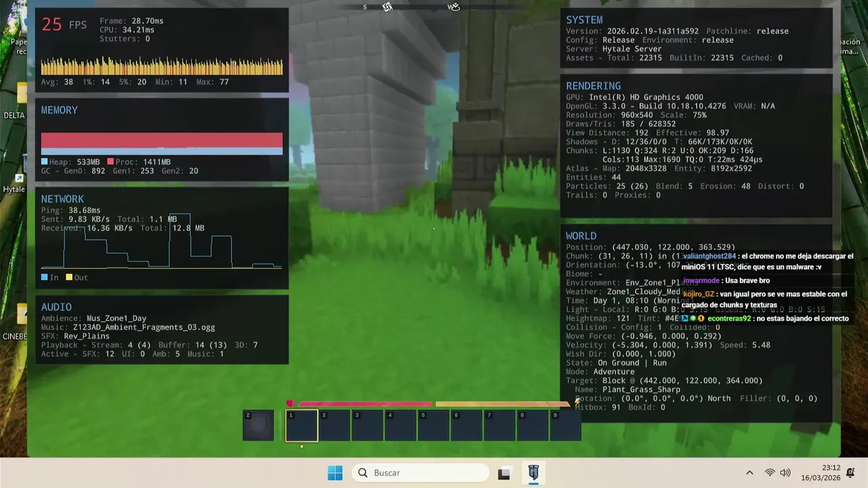Viewport: 868px width, 488px height.
Task: Click the red health bar
Action: pyautogui.click(x=365, y=404)
